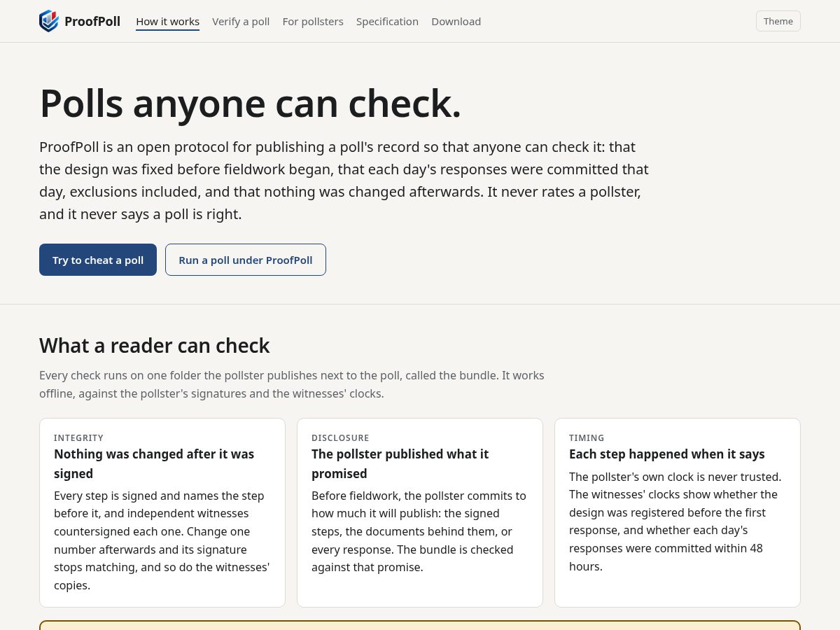Image resolution: width=840 pixels, height=630 pixels.
Task: Click the paragraph starting Every check runs on one folder
Action: point(292,384)
